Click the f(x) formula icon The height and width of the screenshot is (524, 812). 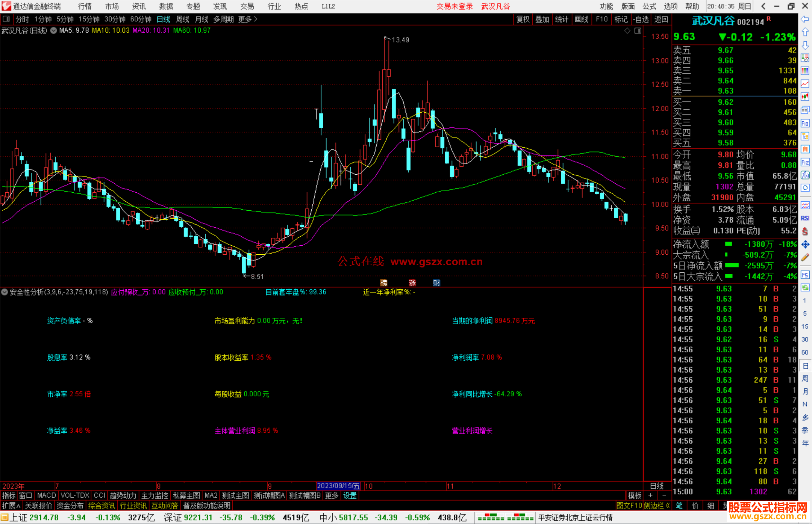805,175
